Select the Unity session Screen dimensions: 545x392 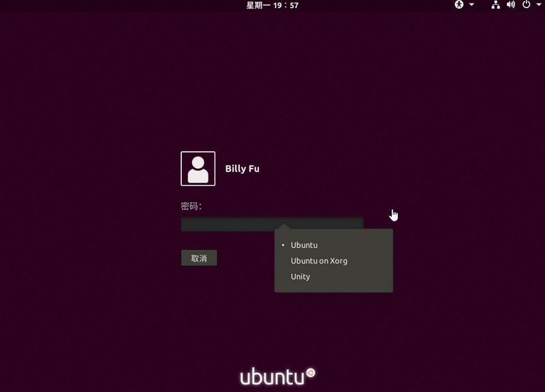(300, 276)
